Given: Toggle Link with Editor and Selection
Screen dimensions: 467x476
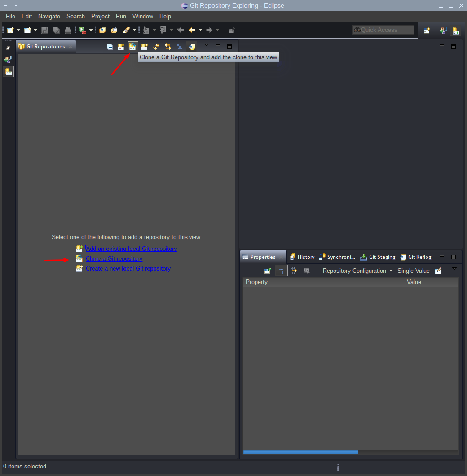Looking at the screenshot, I should (x=168, y=47).
